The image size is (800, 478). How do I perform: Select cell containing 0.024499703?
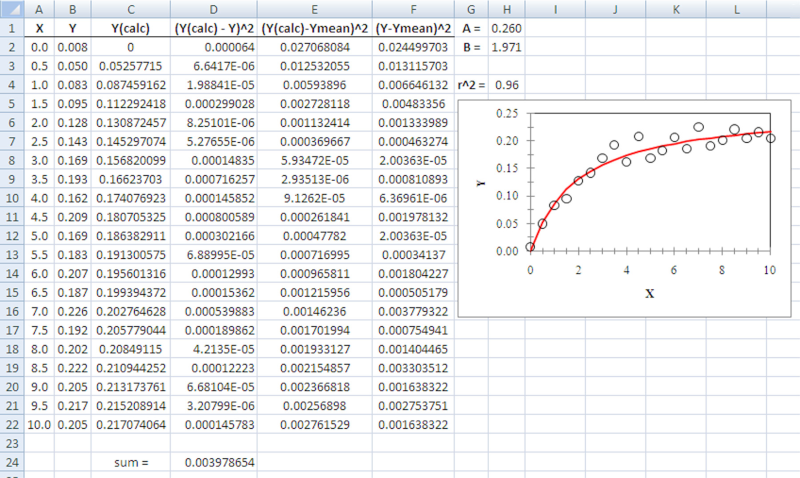tap(413, 47)
